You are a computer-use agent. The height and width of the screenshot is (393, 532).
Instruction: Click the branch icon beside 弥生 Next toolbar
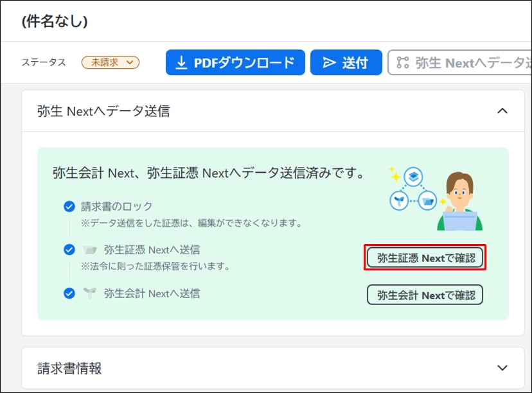[x=403, y=63]
